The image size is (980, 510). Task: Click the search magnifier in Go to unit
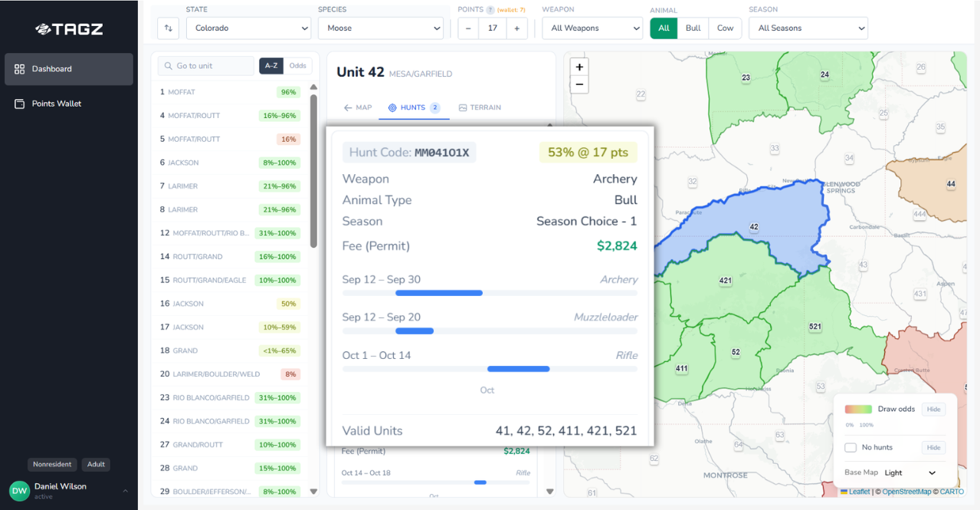click(168, 66)
